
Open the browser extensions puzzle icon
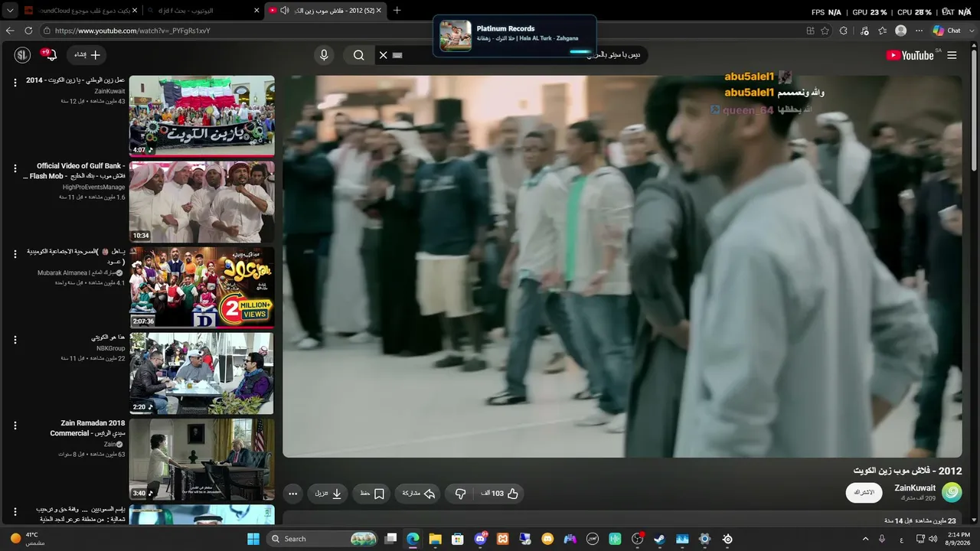844,31
